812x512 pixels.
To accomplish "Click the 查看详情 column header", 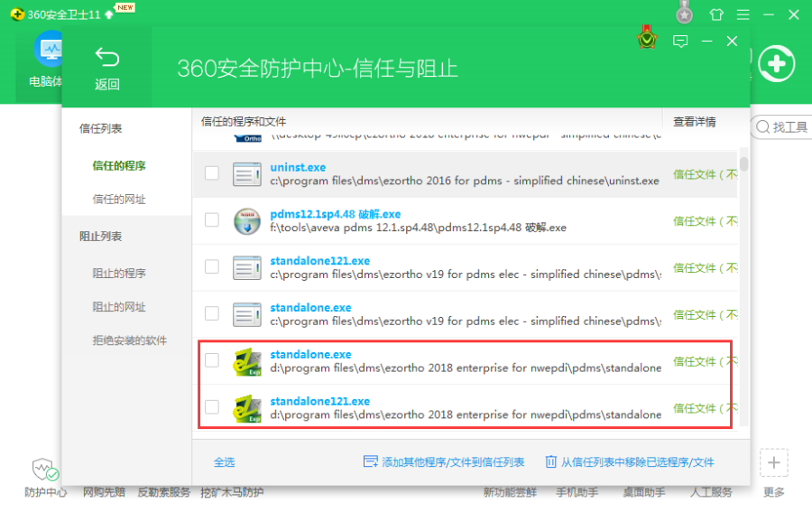I will pyautogui.click(x=695, y=122).
